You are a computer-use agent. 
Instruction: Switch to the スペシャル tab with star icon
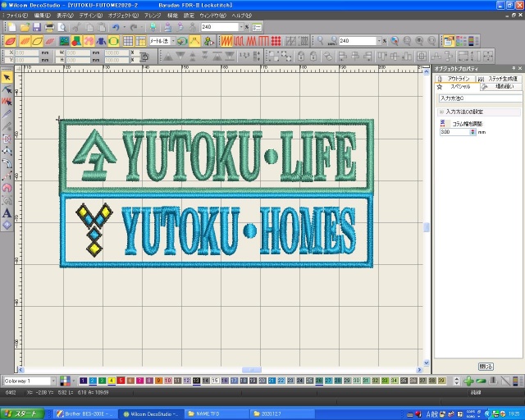457,87
